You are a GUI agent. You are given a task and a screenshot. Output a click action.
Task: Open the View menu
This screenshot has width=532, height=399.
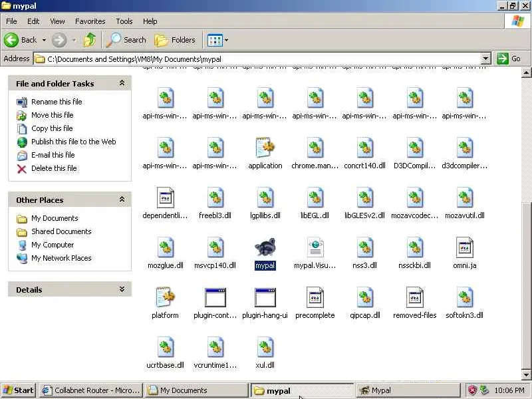[57, 21]
